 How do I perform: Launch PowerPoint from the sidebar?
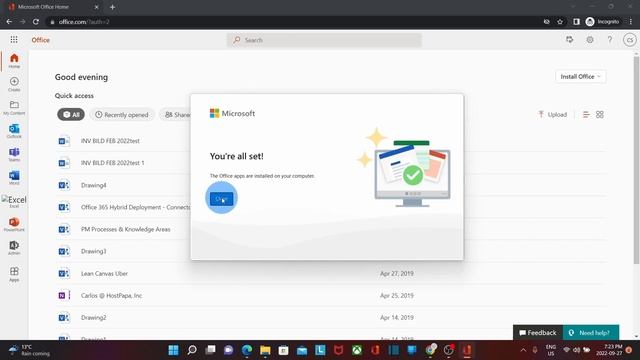pyautogui.click(x=14, y=224)
